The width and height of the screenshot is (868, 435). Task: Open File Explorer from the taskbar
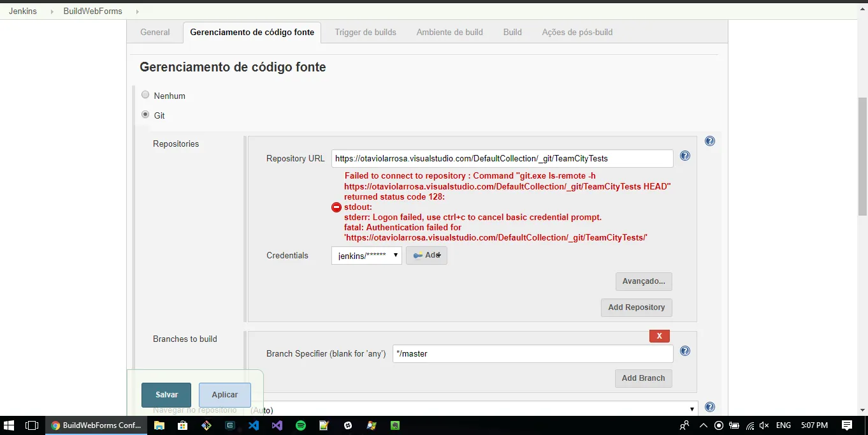[x=159, y=425]
